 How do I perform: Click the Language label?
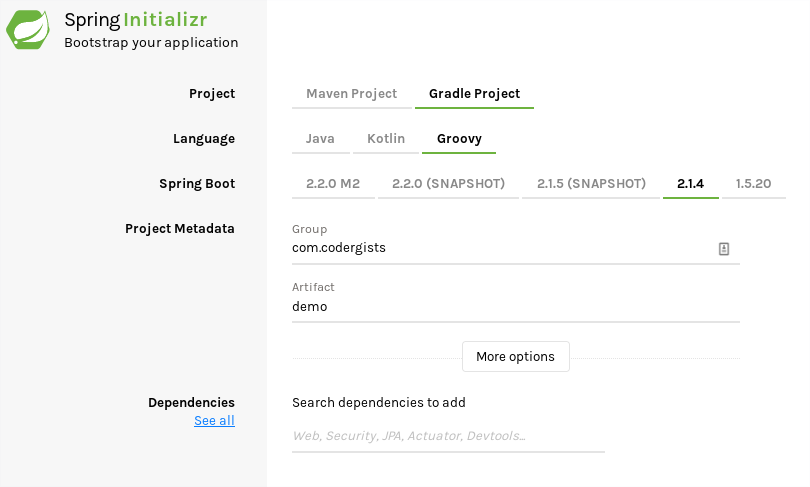[204, 139]
